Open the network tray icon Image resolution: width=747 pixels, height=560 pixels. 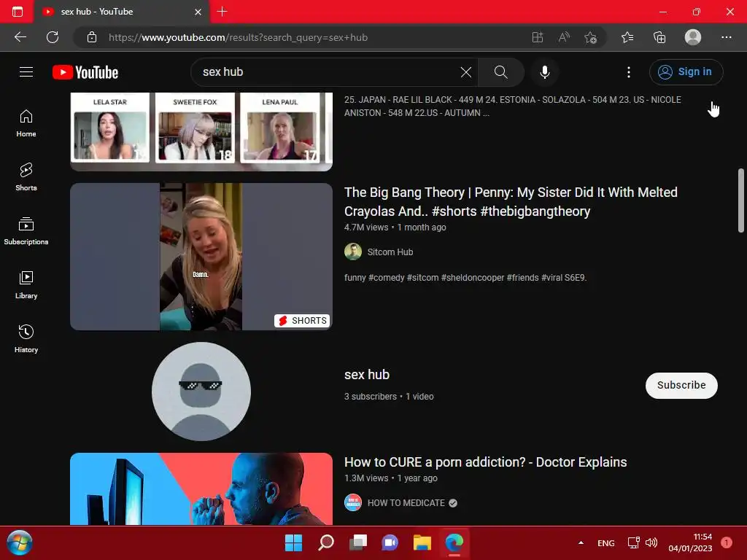pos(634,542)
